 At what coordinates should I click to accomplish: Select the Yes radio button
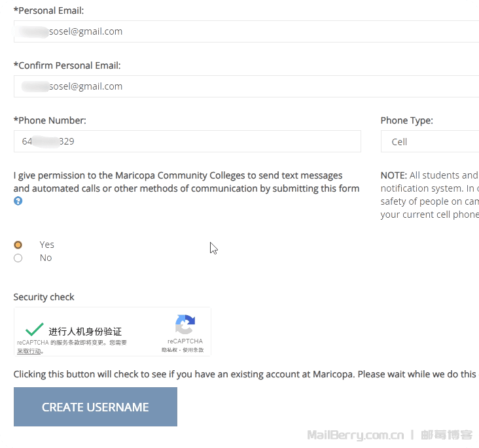tap(18, 245)
